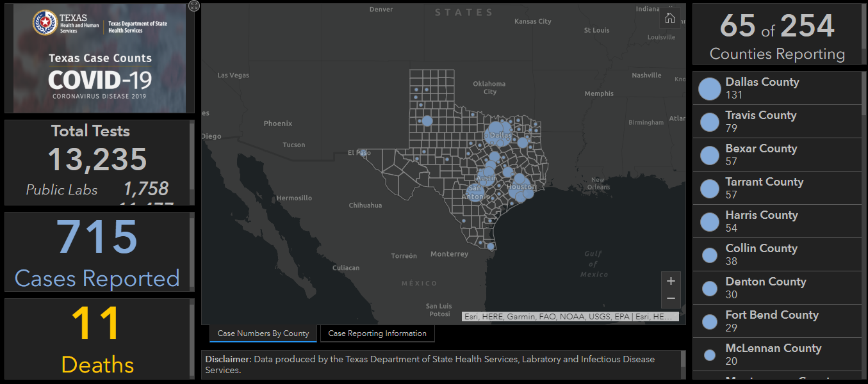The image size is (868, 384).
Task: Select the Dallas County circle icon in the list
Action: [709, 88]
